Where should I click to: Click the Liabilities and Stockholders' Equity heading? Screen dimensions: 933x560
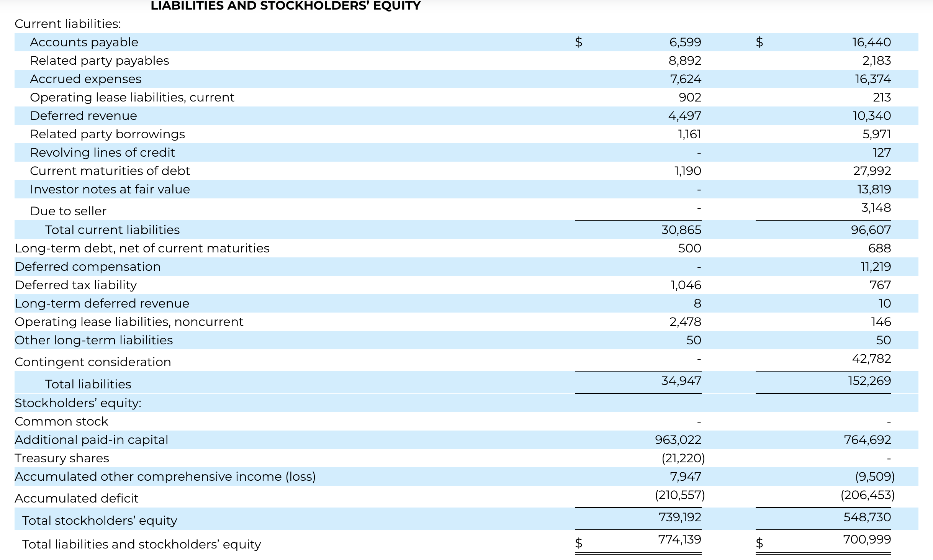point(285,6)
